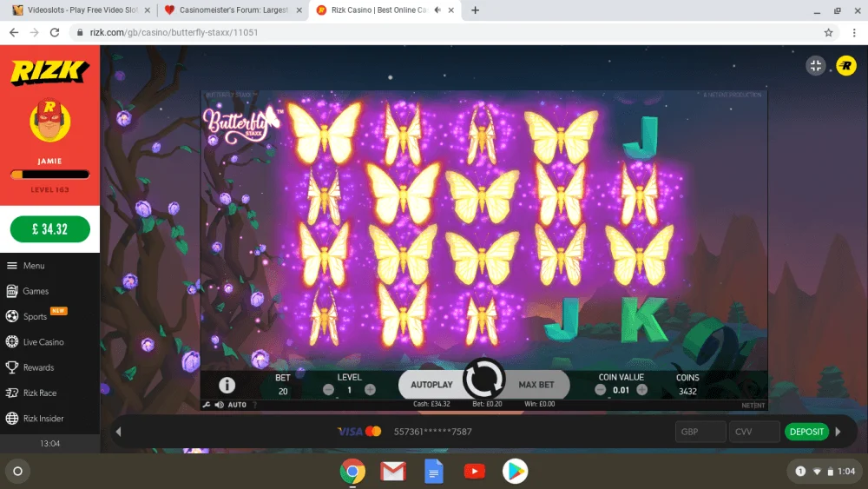Screen dimensions: 868x489
Task: Open the game help question mark
Action: [x=255, y=405]
